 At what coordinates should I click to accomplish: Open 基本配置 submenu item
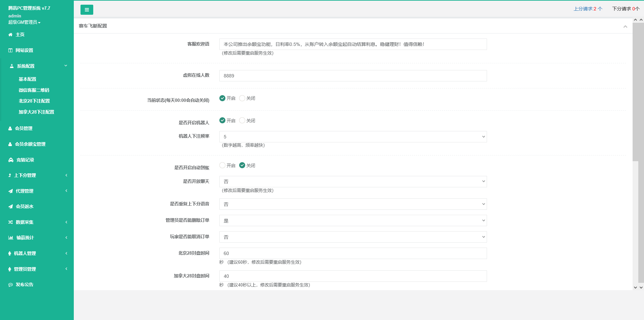[28, 79]
